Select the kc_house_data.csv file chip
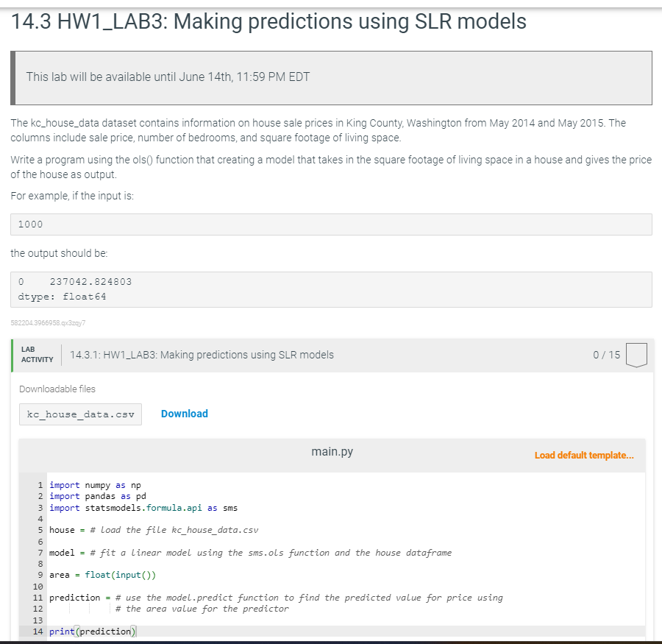 coord(80,414)
